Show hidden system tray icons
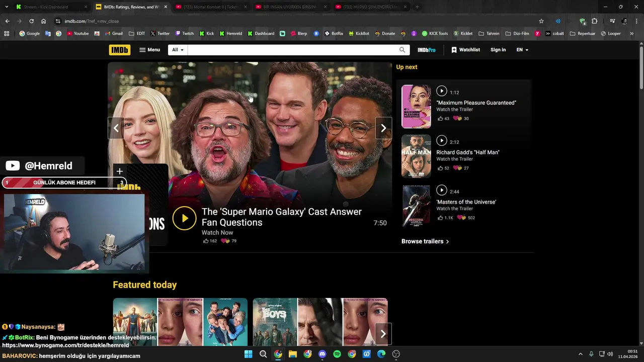 coord(580,354)
